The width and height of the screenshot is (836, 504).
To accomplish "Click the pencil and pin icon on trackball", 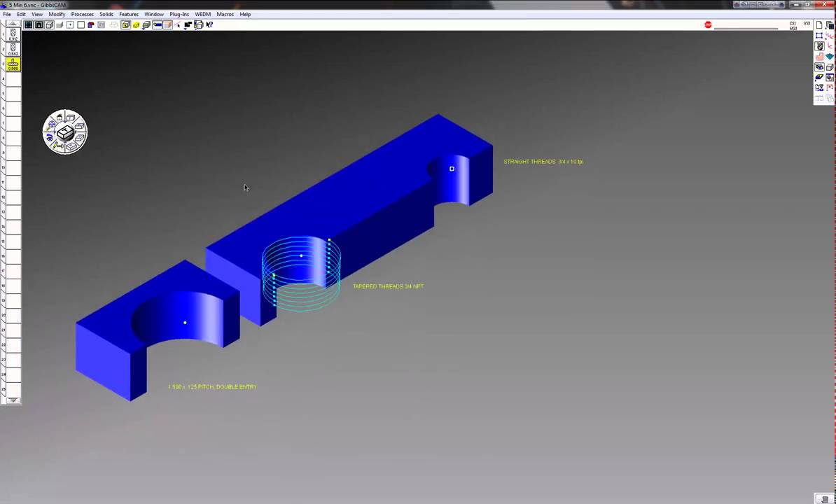I will click(x=58, y=145).
